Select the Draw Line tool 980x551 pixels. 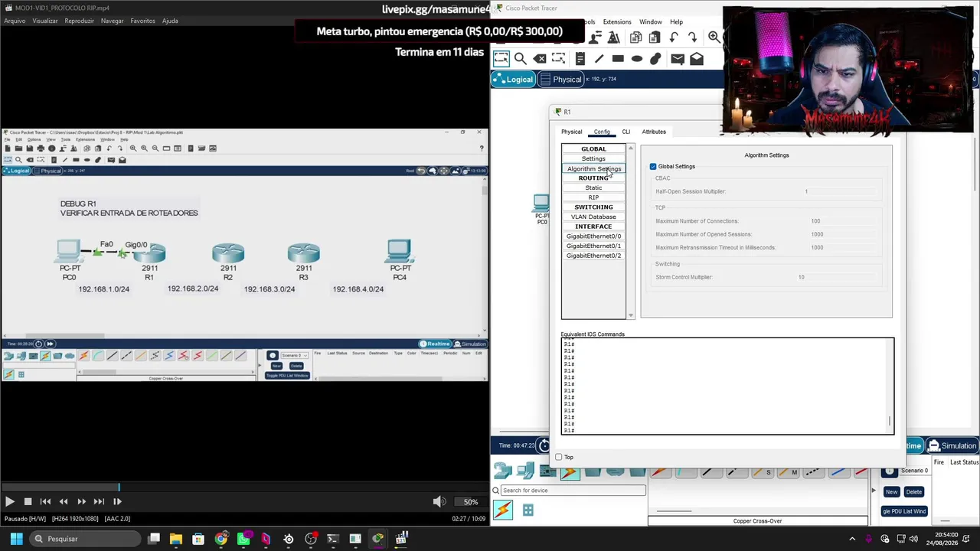599,59
